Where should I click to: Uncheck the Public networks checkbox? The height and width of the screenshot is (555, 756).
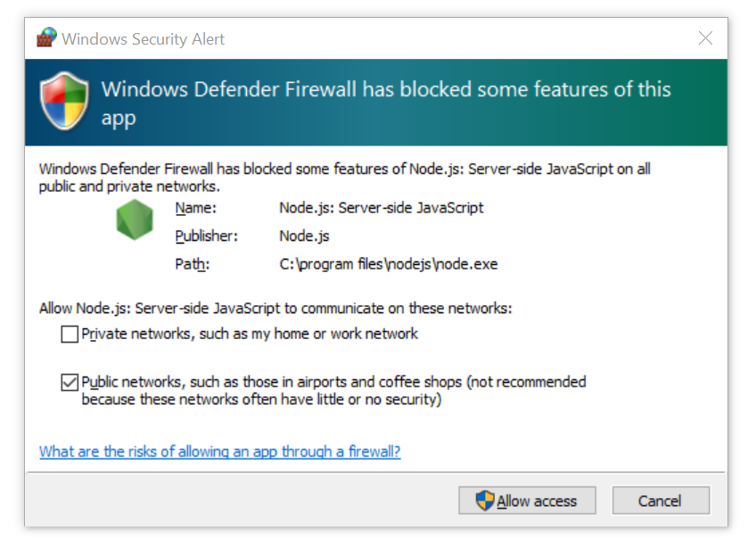(x=70, y=382)
